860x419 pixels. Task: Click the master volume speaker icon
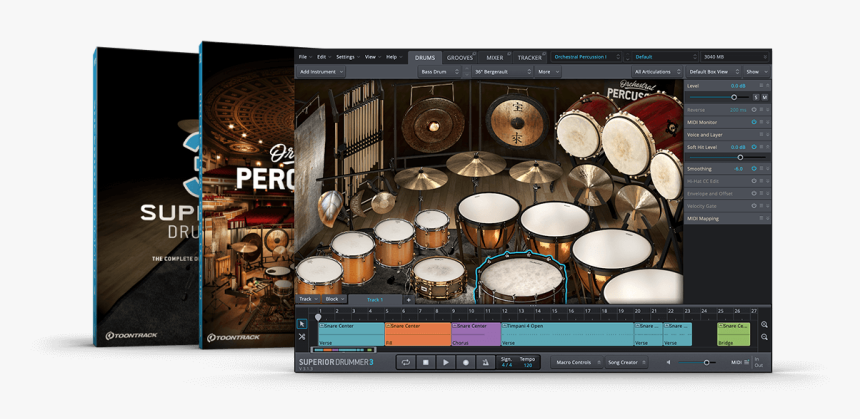[668, 362]
